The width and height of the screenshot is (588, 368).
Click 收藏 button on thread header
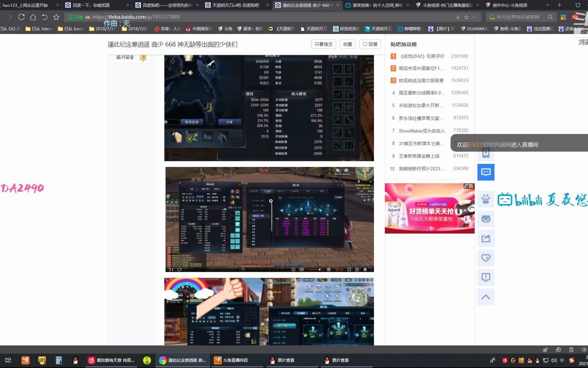[347, 44]
